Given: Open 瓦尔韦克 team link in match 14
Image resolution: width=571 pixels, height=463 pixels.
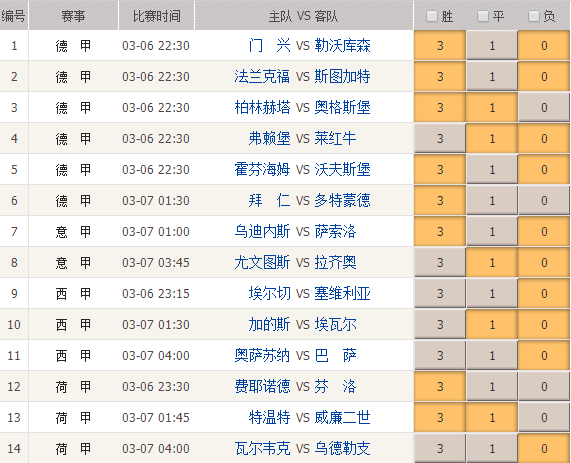Looking at the screenshot, I should [262, 448].
